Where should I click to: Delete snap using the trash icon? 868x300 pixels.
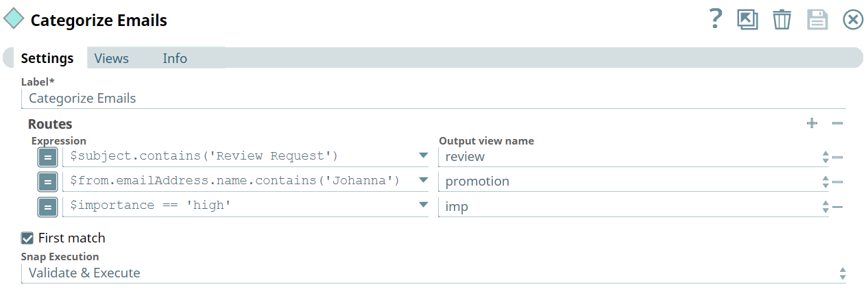[782, 19]
